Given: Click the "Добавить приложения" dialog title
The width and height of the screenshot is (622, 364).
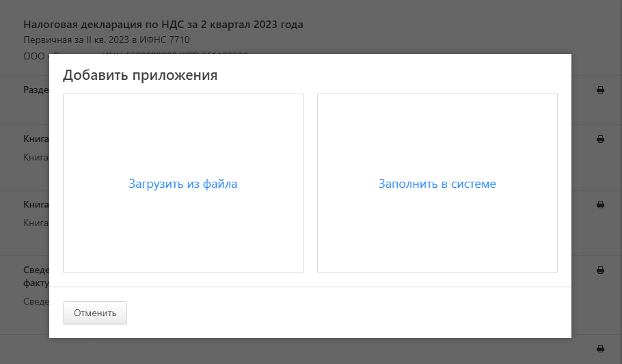Looking at the screenshot, I should click(x=140, y=75).
